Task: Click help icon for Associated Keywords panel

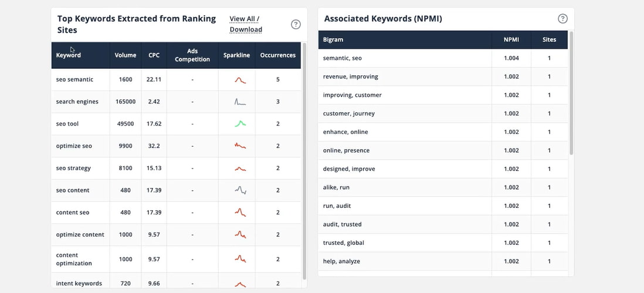Action: point(562,19)
